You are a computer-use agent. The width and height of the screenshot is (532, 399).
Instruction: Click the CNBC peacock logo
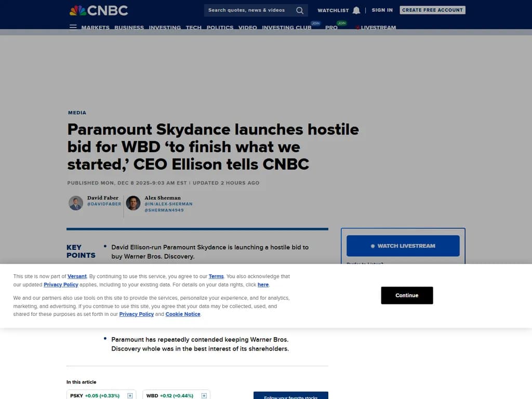pyautogui.click(x=78, y=10)
